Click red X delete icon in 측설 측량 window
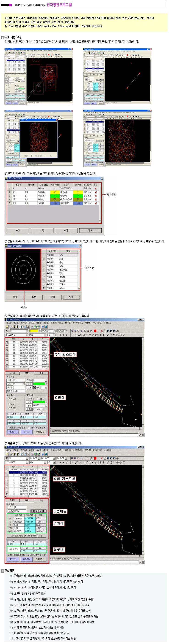 [102, 458]
